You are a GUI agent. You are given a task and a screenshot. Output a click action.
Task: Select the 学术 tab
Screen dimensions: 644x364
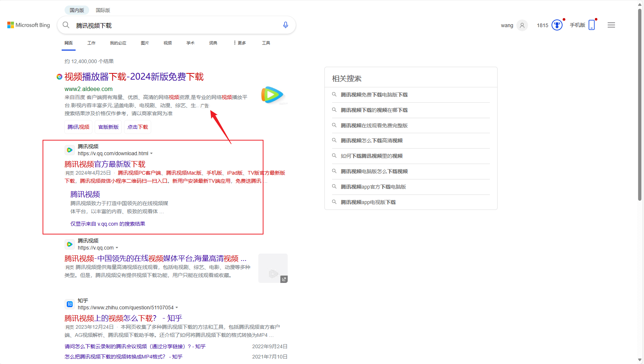click(x=190, y=43)
